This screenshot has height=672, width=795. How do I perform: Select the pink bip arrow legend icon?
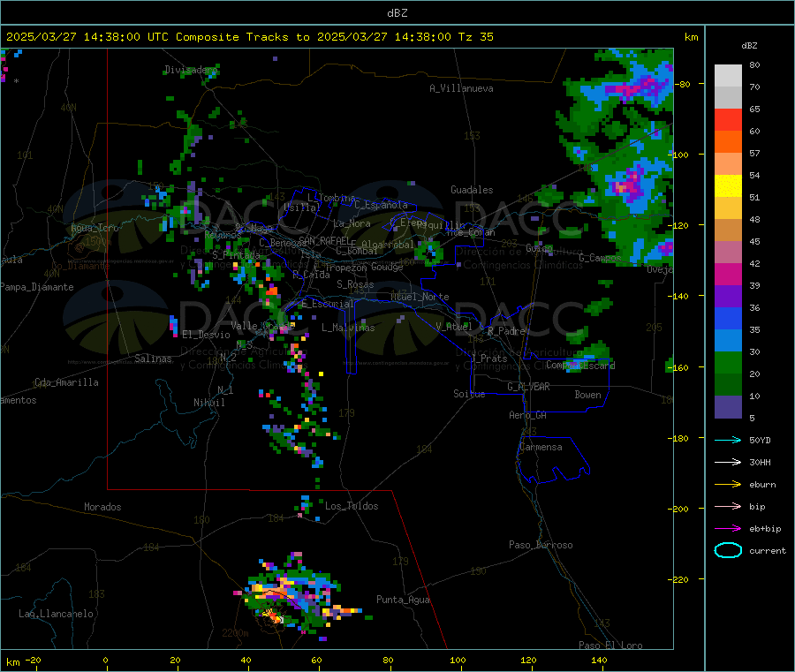728,506
